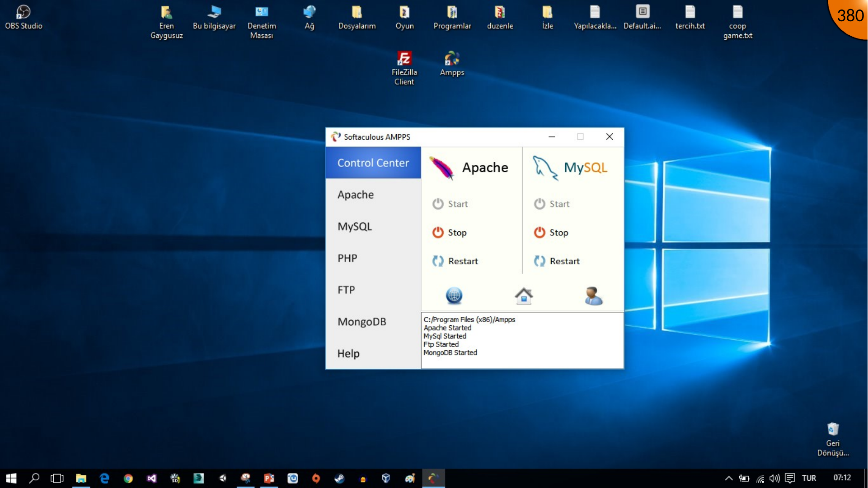Click the globe icon to open localhost
Image resolution: width=868 pixels, height=488 pixels.
pos(454,296)
